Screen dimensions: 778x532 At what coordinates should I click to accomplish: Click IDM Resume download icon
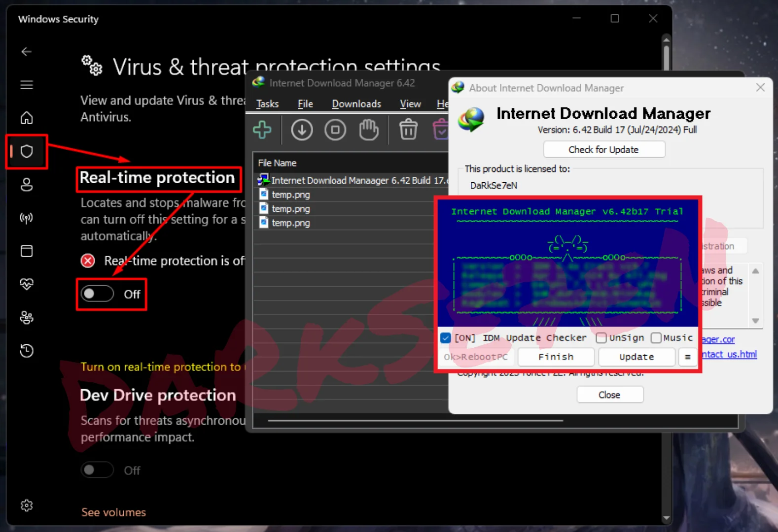pyautogui.click(x=302, y=130)
